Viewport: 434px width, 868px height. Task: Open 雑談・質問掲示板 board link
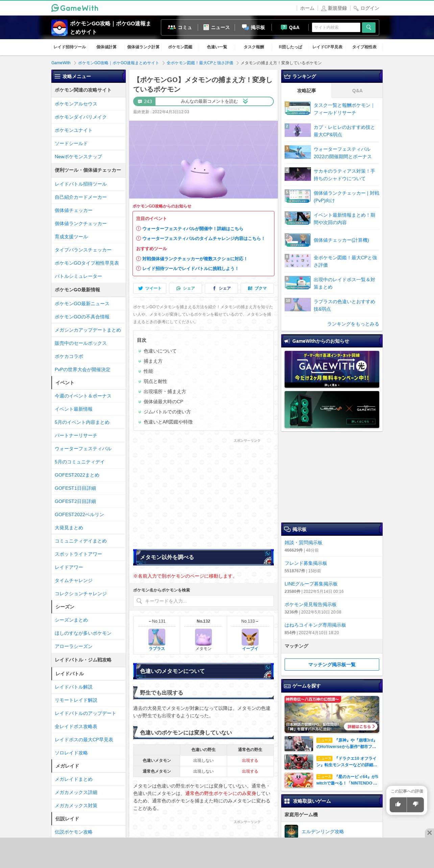click(x=304, y=542)
